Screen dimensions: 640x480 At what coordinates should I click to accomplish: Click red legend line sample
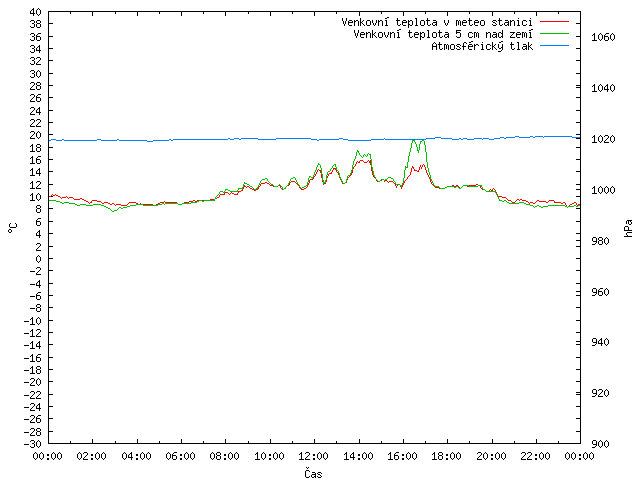coord(554,21)
